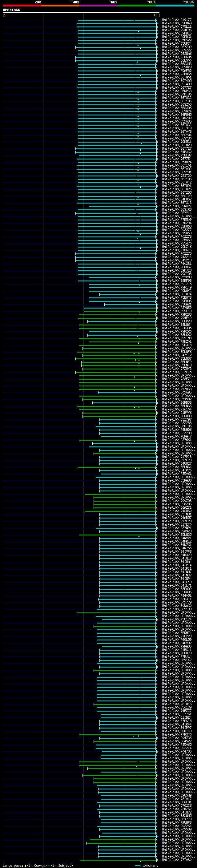
Task: Select the hit label UniRef100_Q2HU65
Action: [x=176, y=74]
